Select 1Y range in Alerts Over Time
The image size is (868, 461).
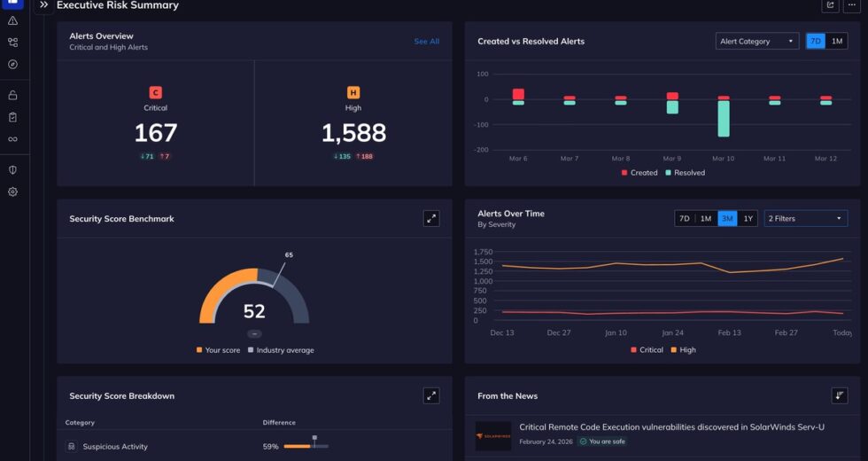(748, 218)
